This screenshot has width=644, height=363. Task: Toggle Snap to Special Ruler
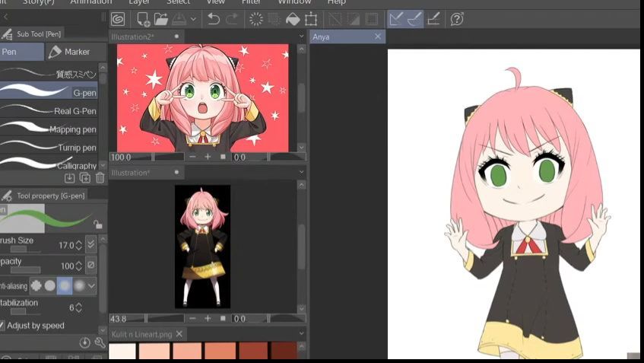pos(414,19)
